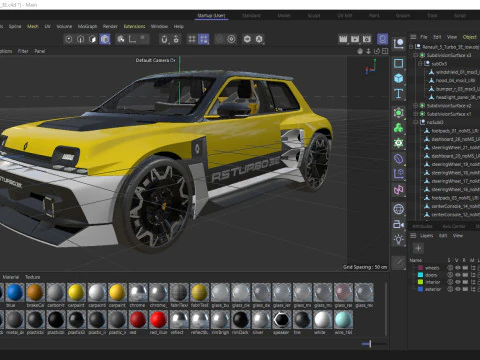
Task: Open the Render menu
Action: coord(110,26)
